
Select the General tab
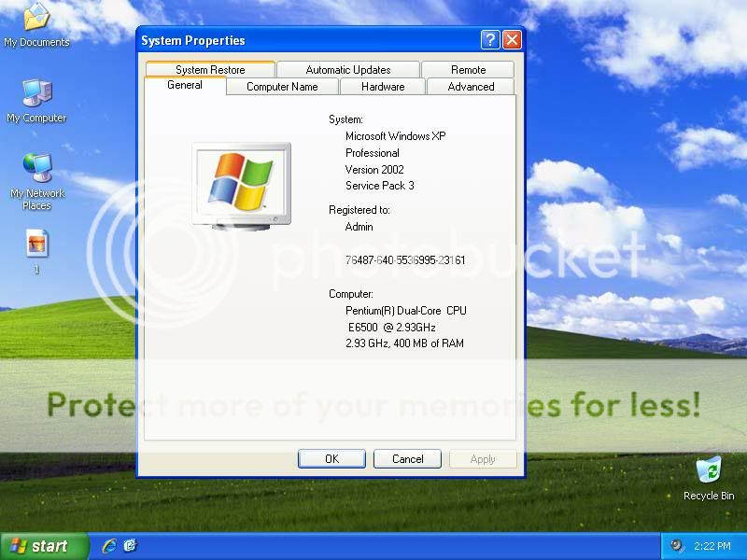coord(185,85)
